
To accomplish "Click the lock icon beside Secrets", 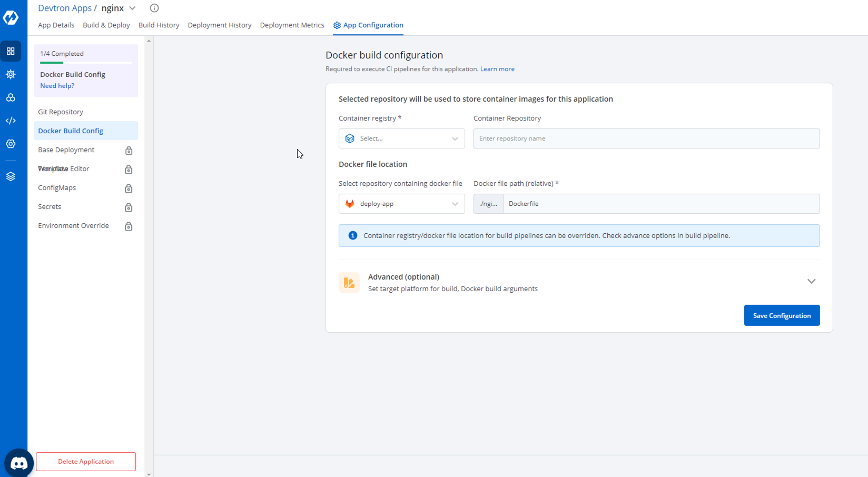I will (129, 207).
